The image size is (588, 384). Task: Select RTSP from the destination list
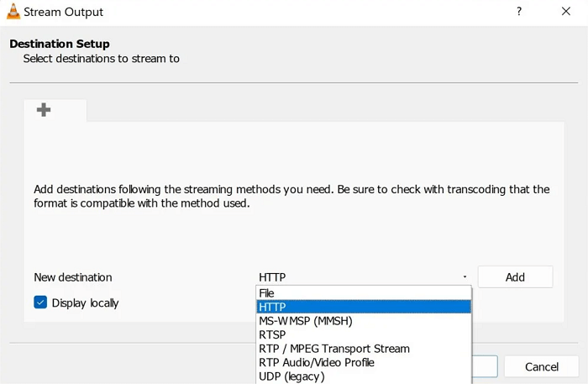tap(364, 334)
